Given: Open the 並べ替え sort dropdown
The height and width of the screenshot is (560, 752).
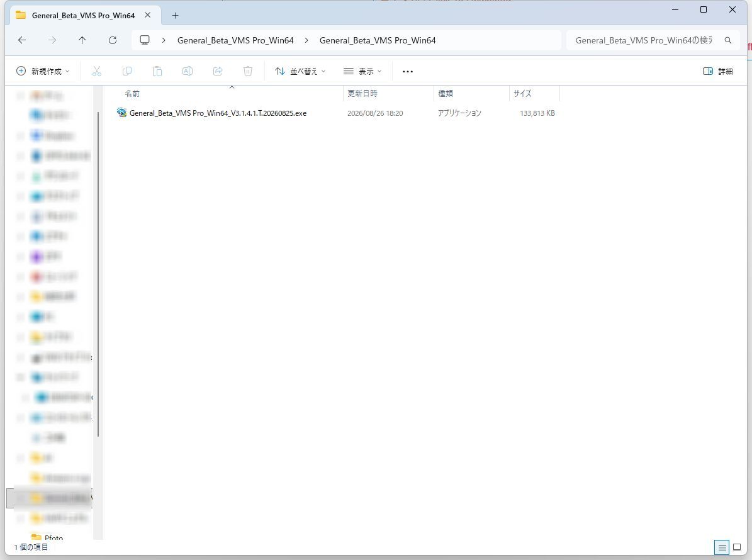Looking at the screenshot, I should pyautogui.click(x=300, y=71).
